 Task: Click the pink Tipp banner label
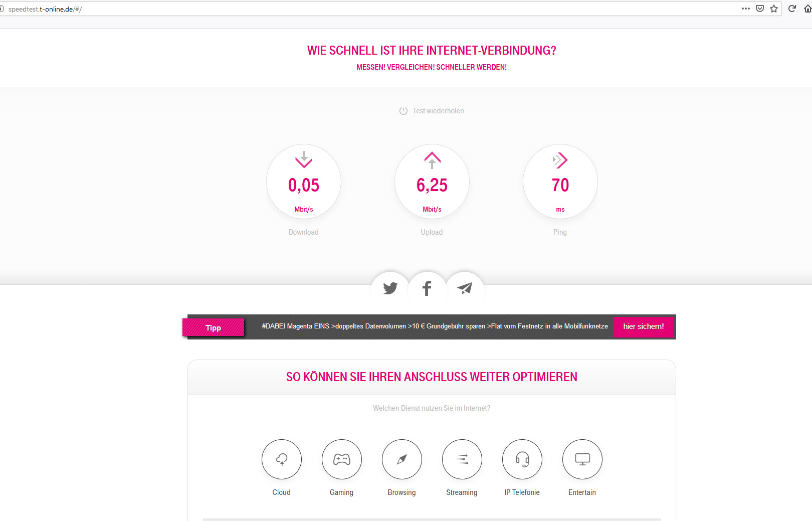point(214,328)
